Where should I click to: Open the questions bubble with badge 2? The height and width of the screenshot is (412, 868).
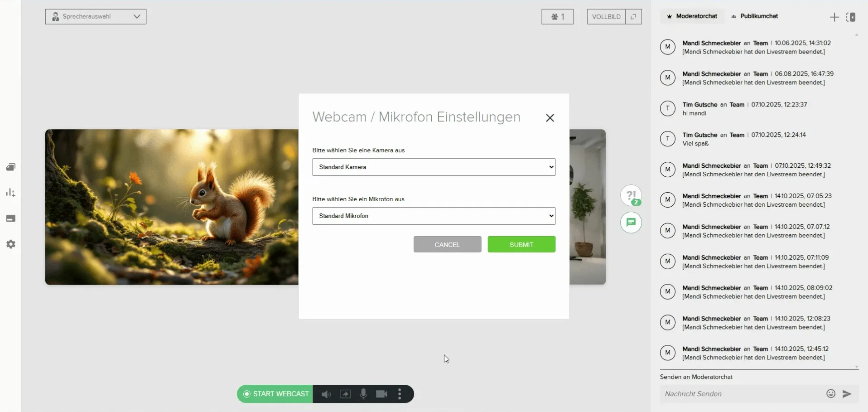point(631,196)
